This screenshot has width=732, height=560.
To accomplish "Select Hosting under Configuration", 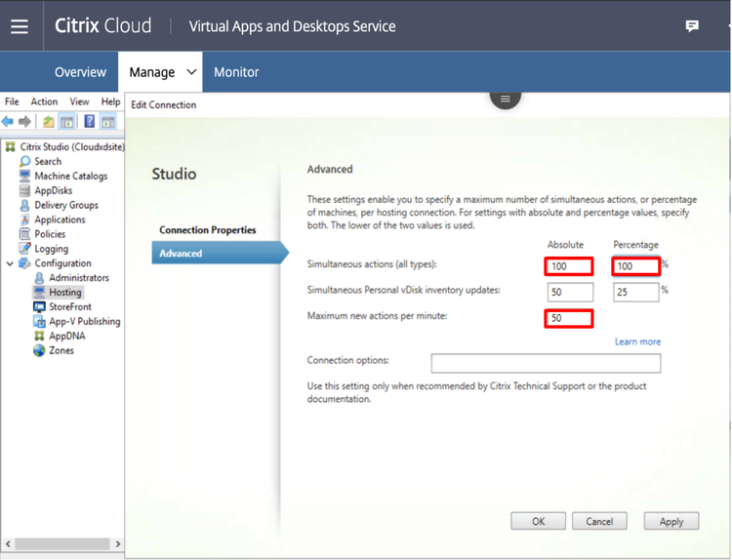I will click(x=64, y=292).
